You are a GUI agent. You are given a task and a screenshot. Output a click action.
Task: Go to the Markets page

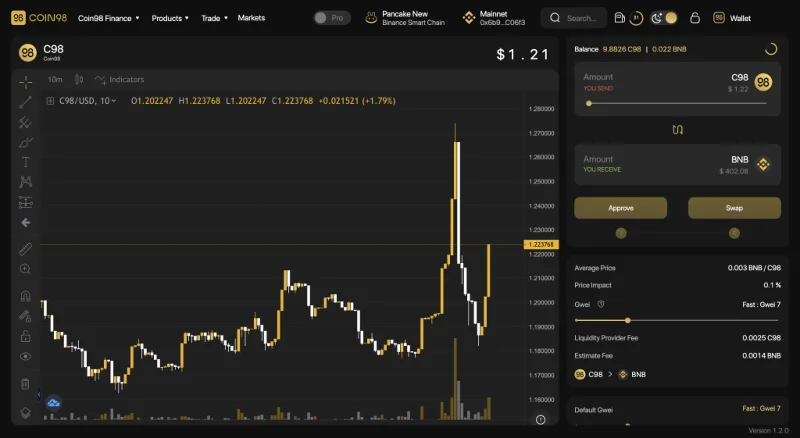click(251, 18)
